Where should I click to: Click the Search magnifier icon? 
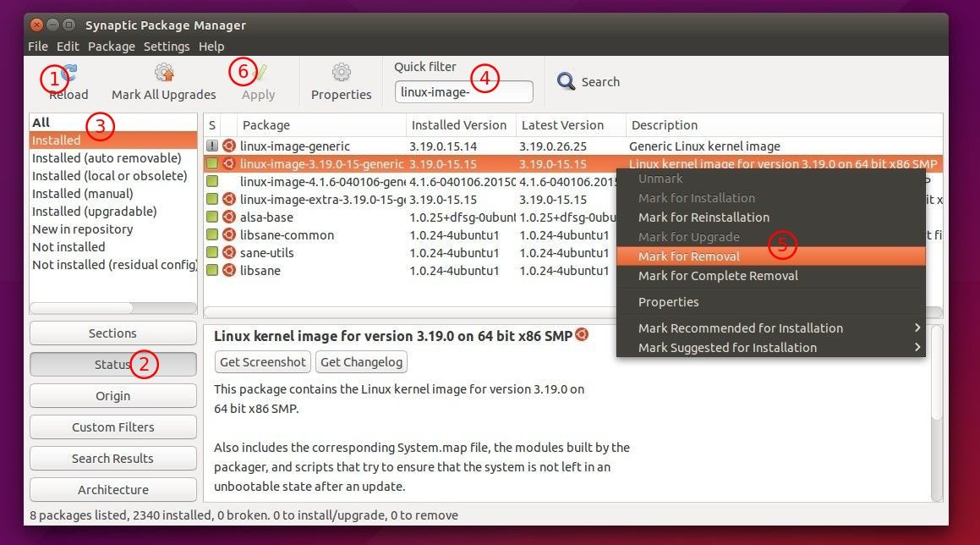tap(566, 81)
